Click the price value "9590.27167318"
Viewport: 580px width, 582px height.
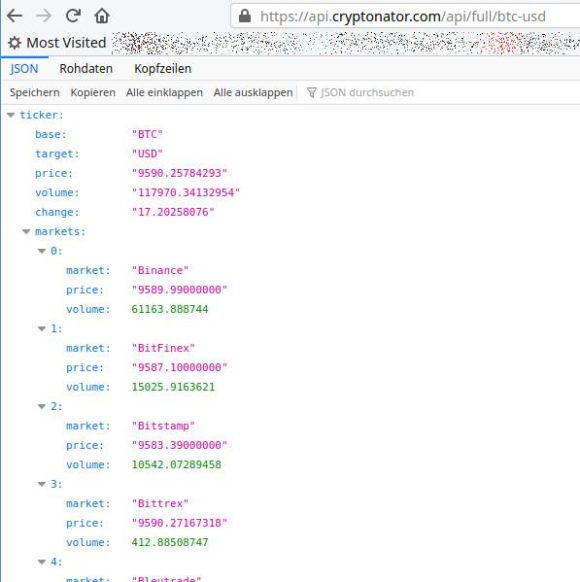[x=180, y=523]
